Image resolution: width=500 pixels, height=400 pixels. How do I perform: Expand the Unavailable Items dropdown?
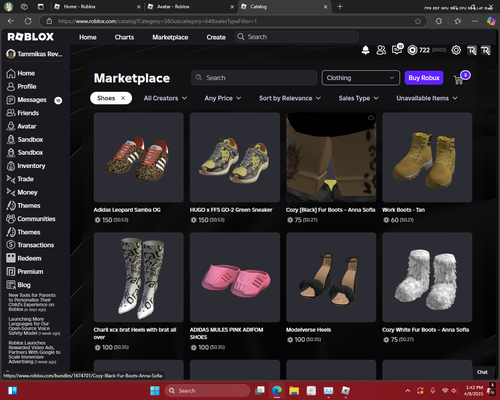(x=427, y=98)
